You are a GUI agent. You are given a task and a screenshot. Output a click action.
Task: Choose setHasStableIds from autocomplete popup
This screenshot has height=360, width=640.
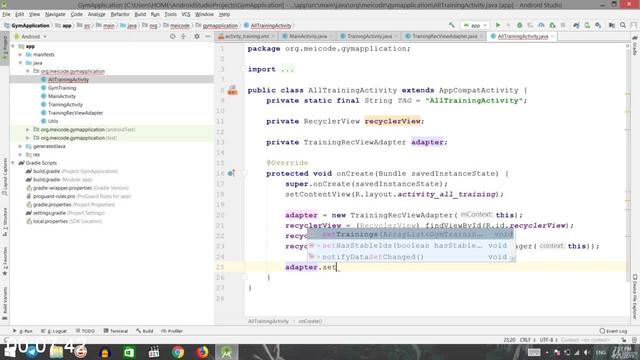(411, 246)
